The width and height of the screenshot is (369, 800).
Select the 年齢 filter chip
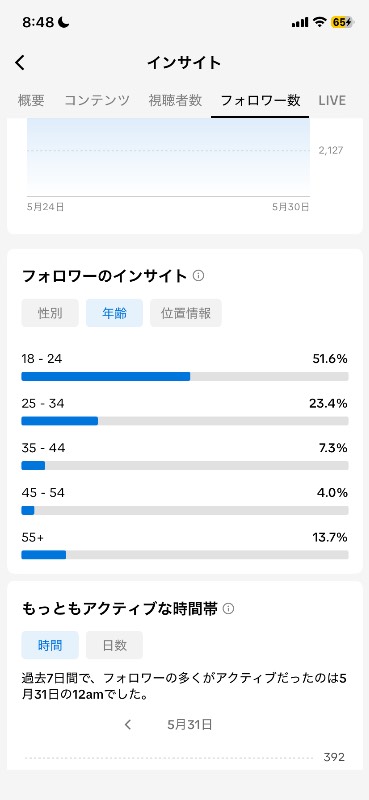click(114, 313)
